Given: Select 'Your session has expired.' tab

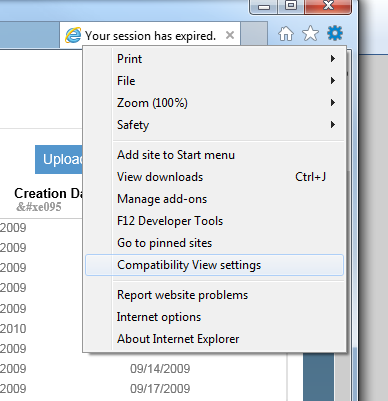Looking at the screenshot, I should tap(150, 35).
